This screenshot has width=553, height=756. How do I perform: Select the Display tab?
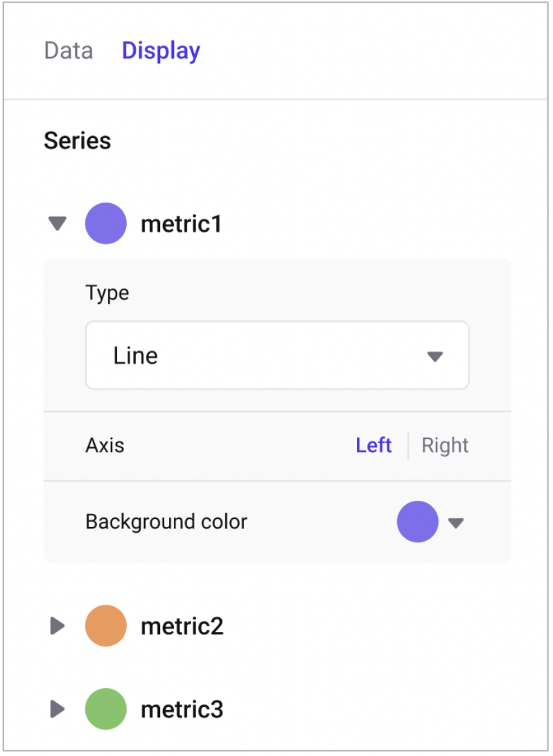[161, 51]
